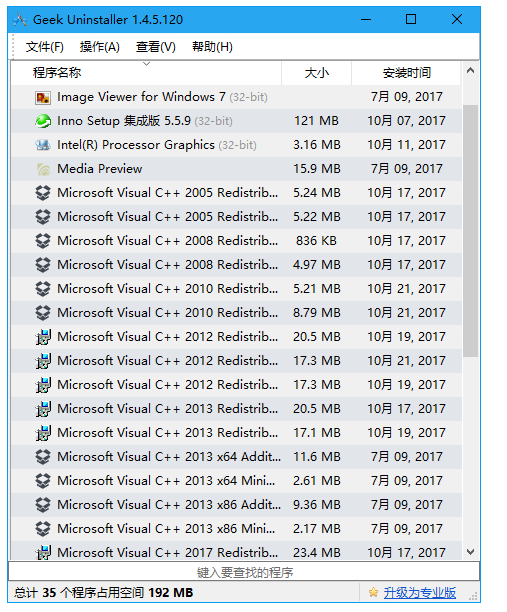Click the scrollbar up arrow
507x612 pixels.
[470, 71]
